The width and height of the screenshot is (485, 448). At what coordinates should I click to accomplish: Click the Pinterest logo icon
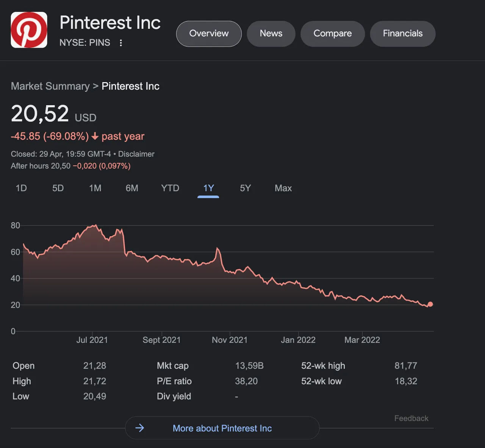coord(29,30)
